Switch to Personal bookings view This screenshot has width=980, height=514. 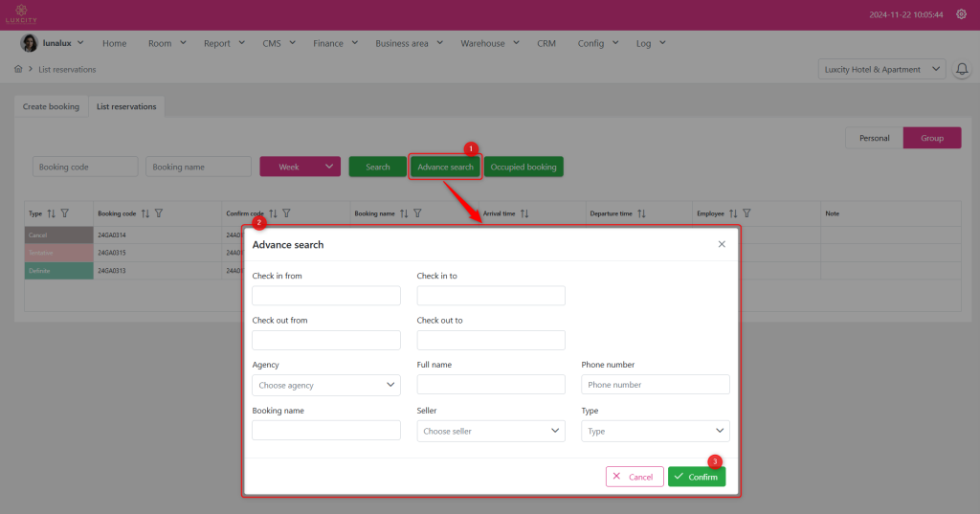874,138
